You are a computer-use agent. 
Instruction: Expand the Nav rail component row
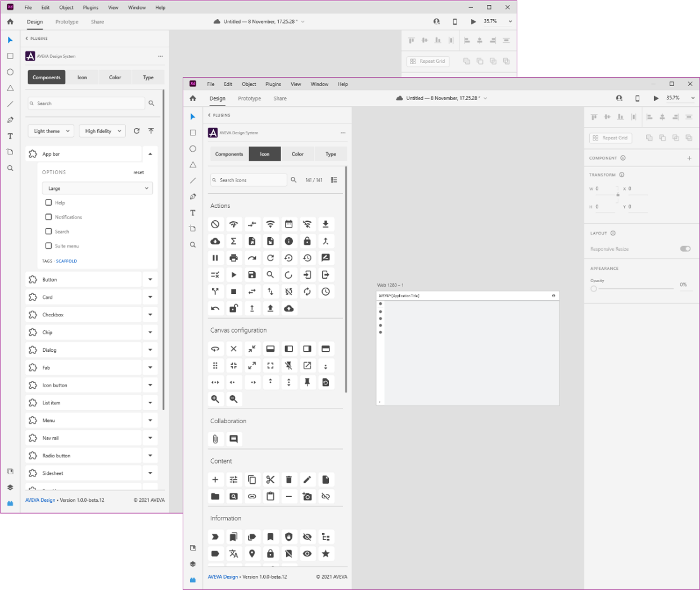click(x=150, y=438)
